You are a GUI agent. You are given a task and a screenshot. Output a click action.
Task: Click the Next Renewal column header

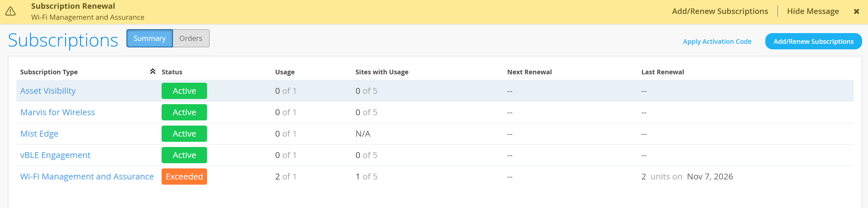click(x=529, y=72)
